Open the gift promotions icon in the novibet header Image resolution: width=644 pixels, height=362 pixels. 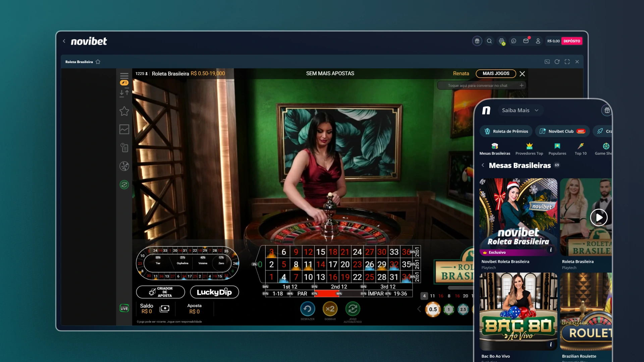(x=477, y=41)
